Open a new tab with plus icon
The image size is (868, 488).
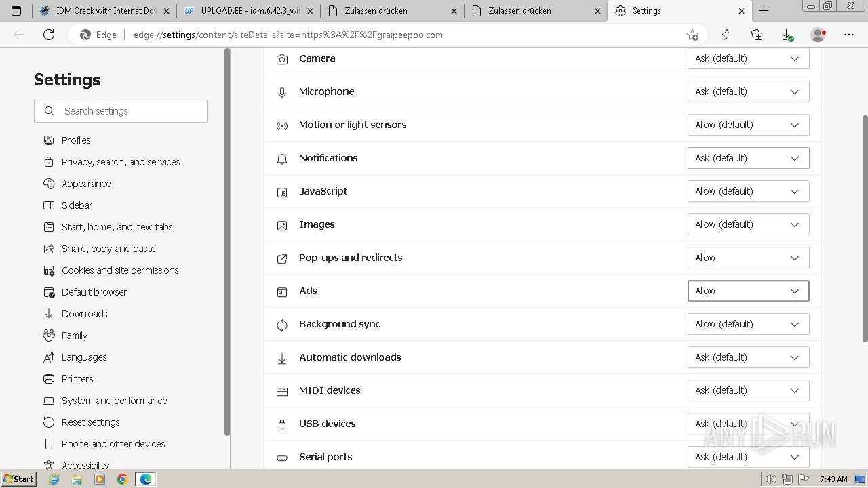point(764,11)
